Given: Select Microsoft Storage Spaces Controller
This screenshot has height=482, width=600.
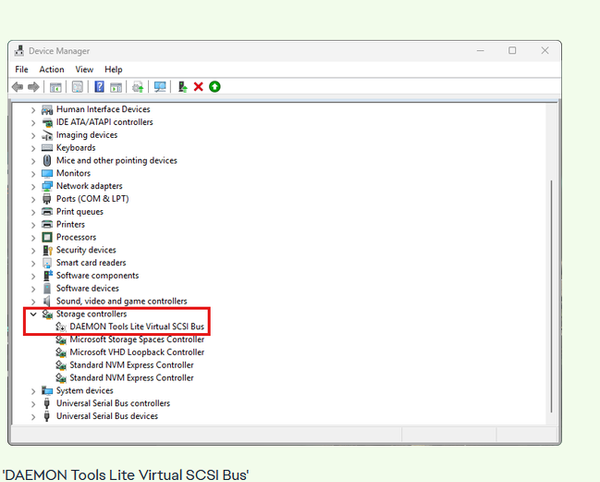Looking at the screenshot, I should click(137, 339).
